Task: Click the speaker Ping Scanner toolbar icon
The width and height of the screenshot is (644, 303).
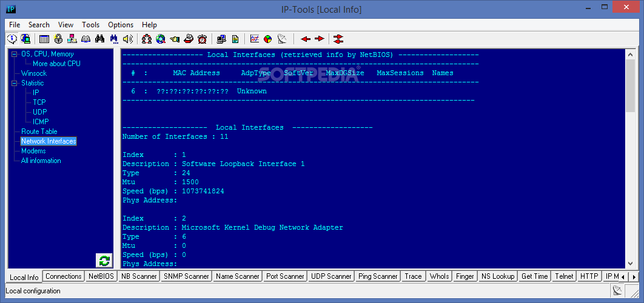Action: coord(128,39)
